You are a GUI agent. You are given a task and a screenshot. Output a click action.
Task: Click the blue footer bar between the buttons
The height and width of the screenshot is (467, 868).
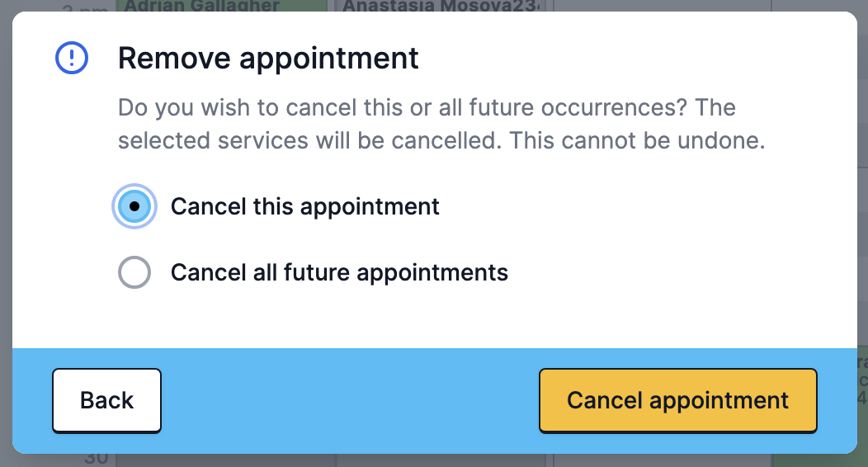pyautogui.click(x=350, y=401)
